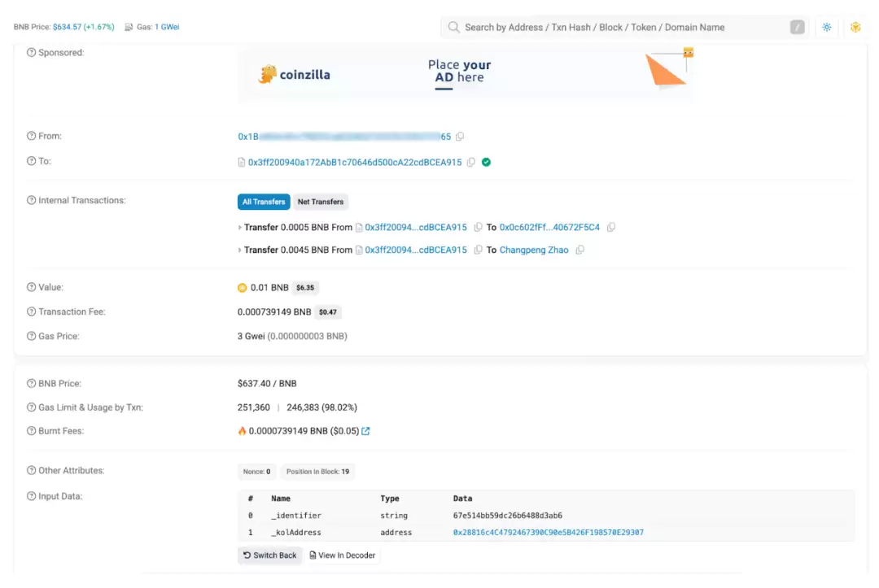Switch to the Net Transfers tab
The width and height of the screenshot is (879, 588).
click(321, 202)
